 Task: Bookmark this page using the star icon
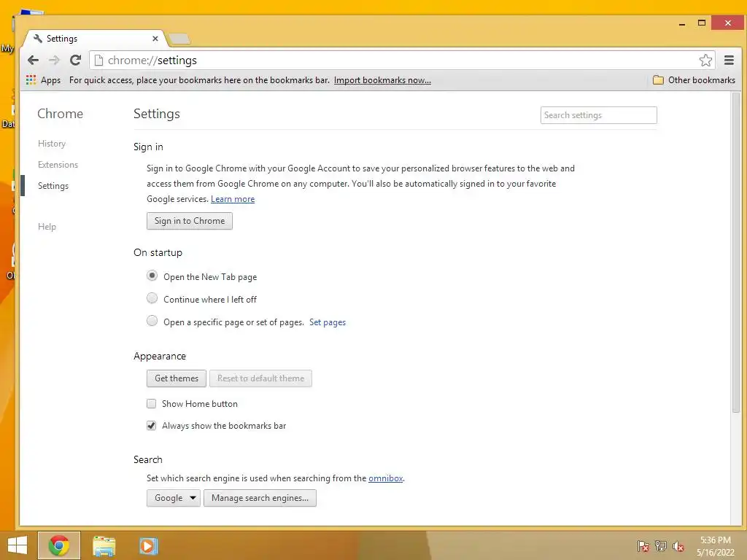(x=705, y=60)
